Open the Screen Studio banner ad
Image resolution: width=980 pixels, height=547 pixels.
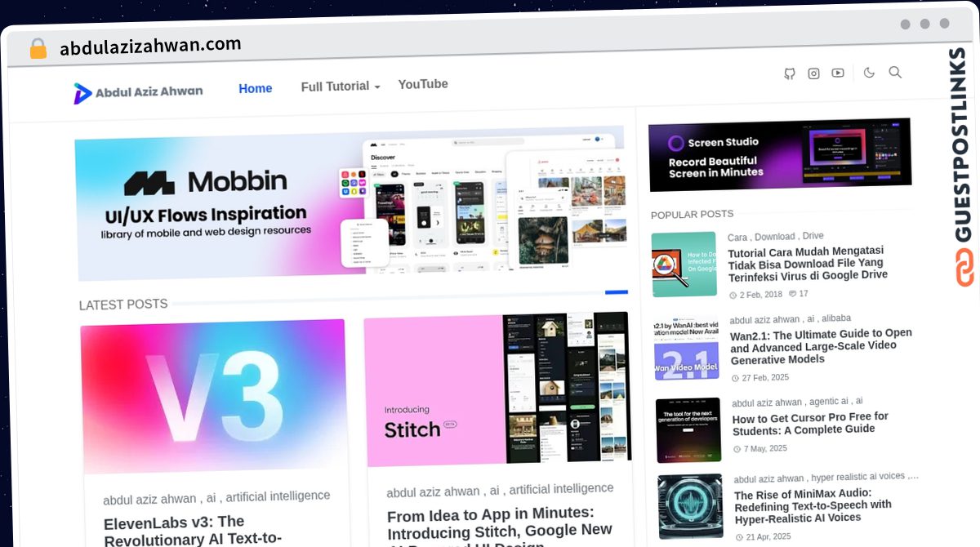tap(780, 154)
